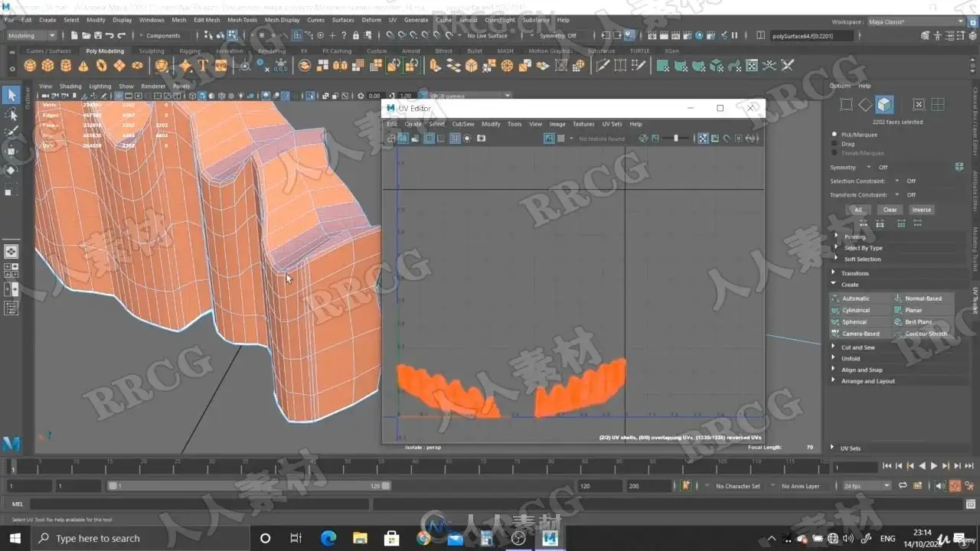The width and height of the screenshot is (980, 551).
Task: Open the Mesh Tools menu
Action: pos(242,20)
